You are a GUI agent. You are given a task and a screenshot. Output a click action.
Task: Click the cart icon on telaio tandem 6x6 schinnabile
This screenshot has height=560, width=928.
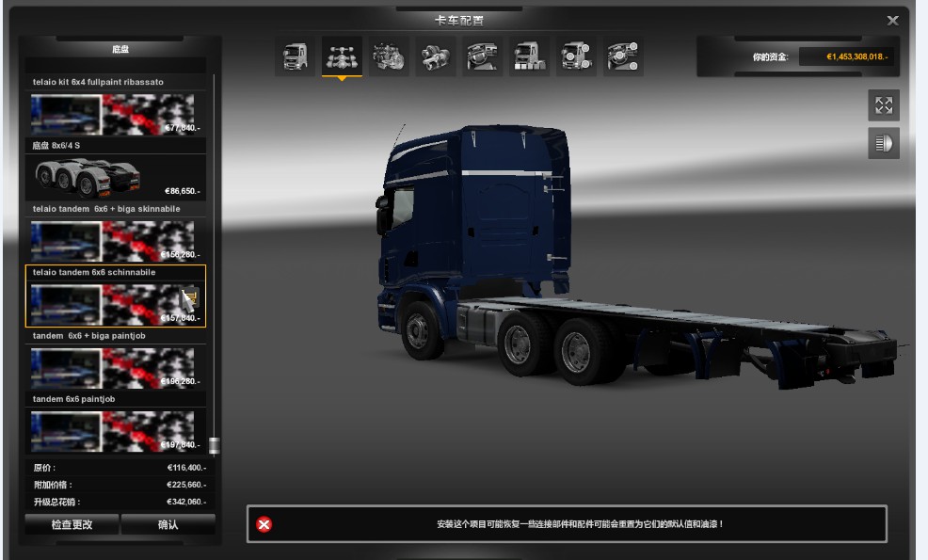click(x=190, y=297)
